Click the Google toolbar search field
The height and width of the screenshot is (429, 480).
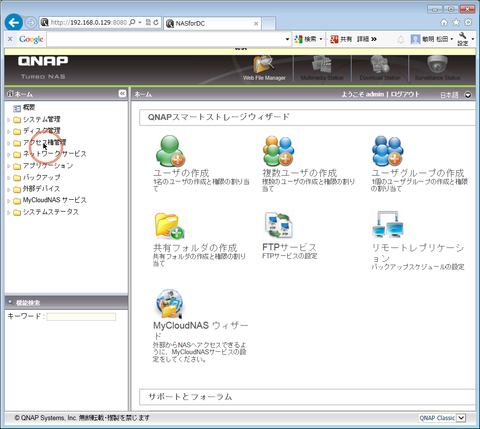point(166,39)
